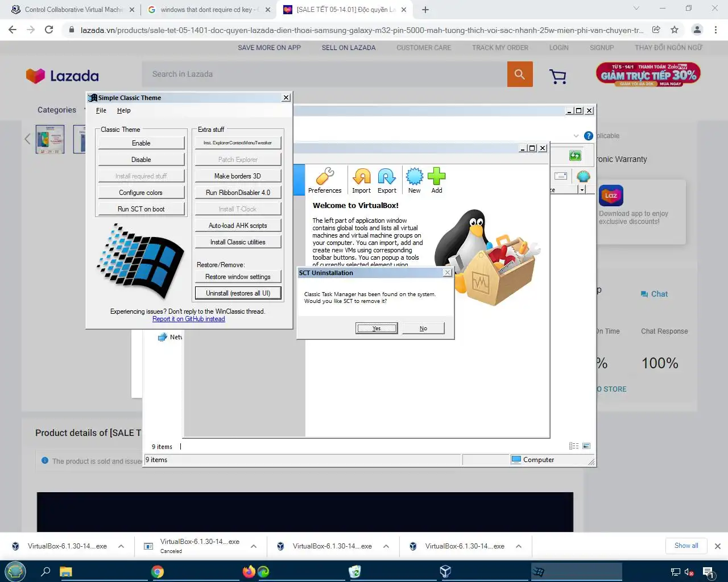Click Uninstall (restores all UI) button
728x582 pixels.
[x=238, y=293]
